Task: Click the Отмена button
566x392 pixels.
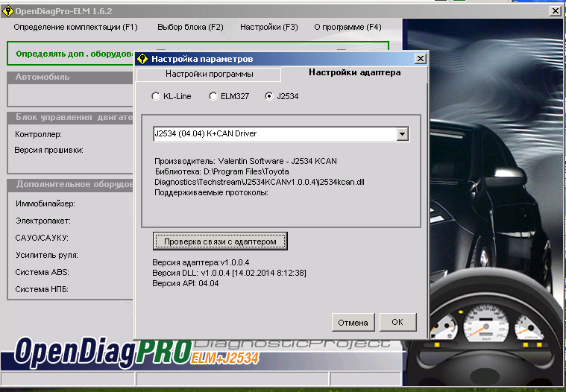Action: pos(353,323)
